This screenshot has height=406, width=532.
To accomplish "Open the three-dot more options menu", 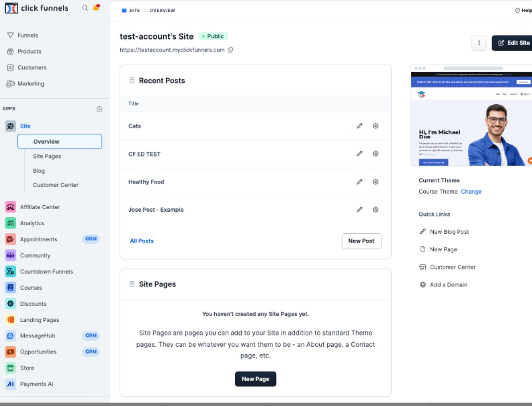I will click(479, 43).
